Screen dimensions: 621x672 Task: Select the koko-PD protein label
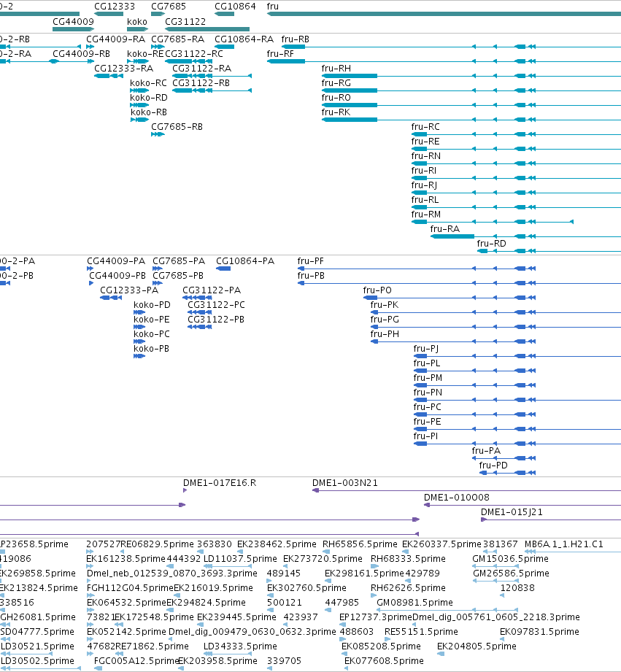click(x=152, y=305)
